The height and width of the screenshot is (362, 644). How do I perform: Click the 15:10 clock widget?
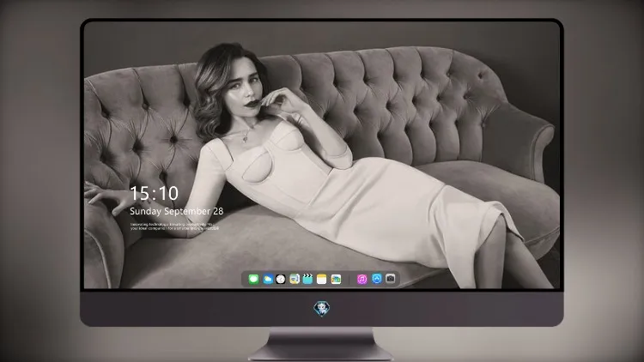[x=154, y=193]
